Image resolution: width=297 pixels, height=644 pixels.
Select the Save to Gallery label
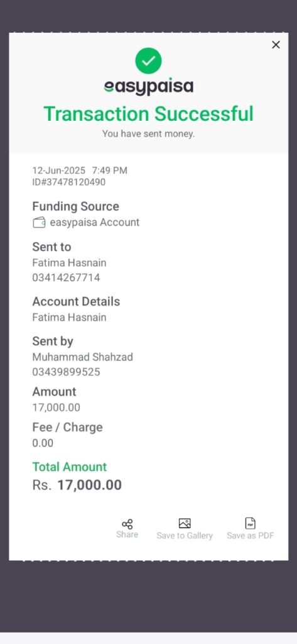click(185, 536)
